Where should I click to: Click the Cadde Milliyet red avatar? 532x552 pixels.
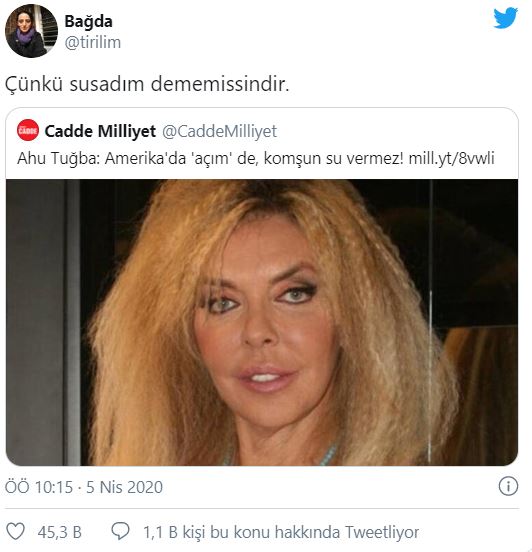click(x=28, y=130)
